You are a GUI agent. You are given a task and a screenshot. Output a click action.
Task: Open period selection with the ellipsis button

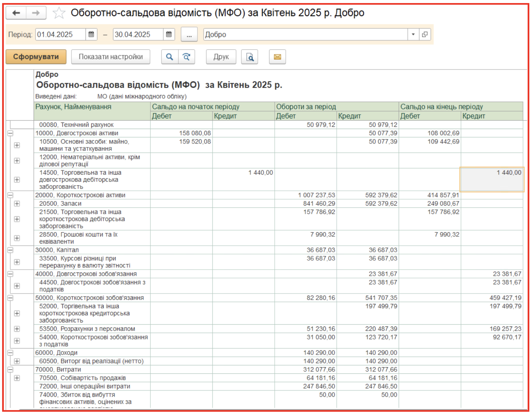click(x=189, y=34)
